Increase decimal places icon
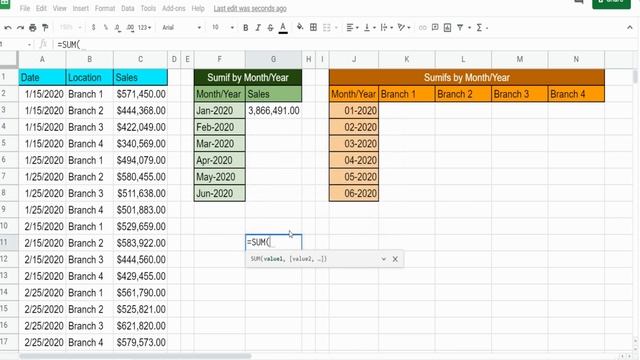This screenshot has width=640, height=360. click(x=130, y=28)
